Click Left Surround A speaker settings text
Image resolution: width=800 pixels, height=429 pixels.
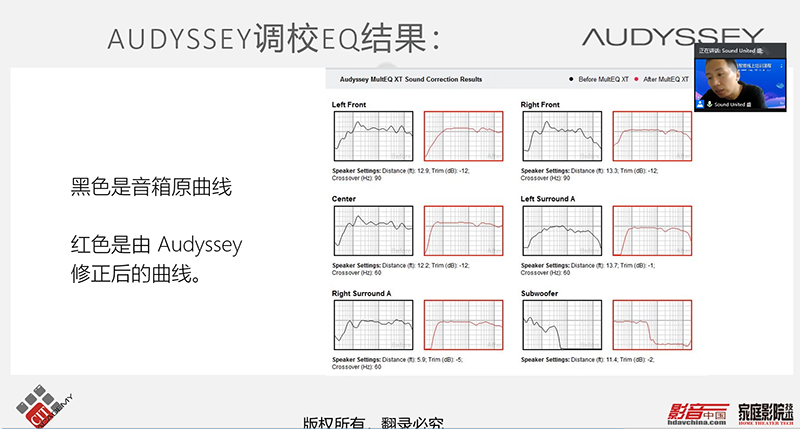tap(588, 269)
